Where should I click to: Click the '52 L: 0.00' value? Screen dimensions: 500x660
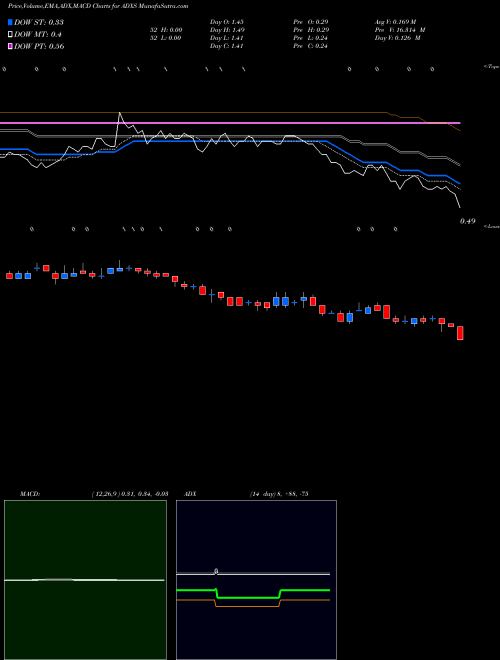point(166,38)
